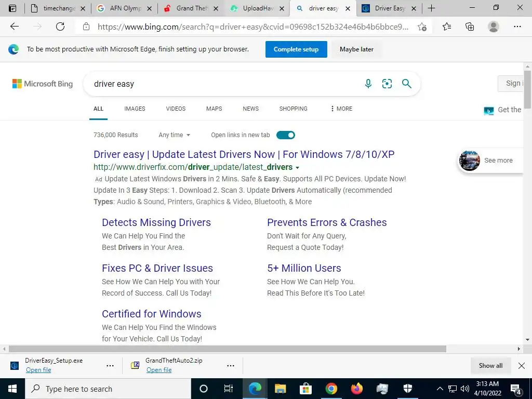View site information lock icon

(86, 26)
